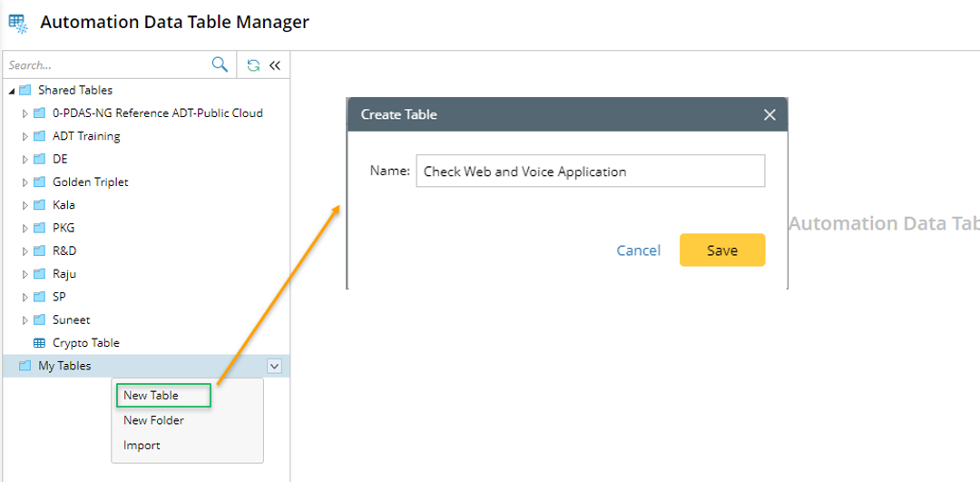
Task: Focus the Search text box
Action: click(104, 65)
